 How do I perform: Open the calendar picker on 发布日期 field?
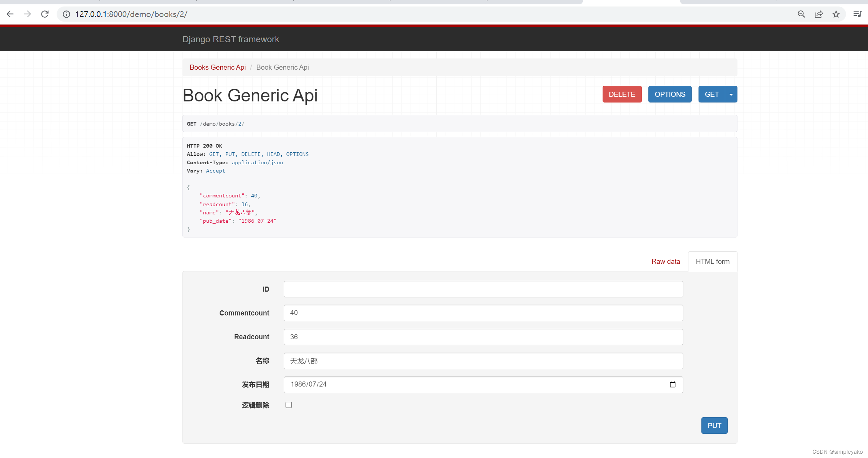tap(673, 384)
